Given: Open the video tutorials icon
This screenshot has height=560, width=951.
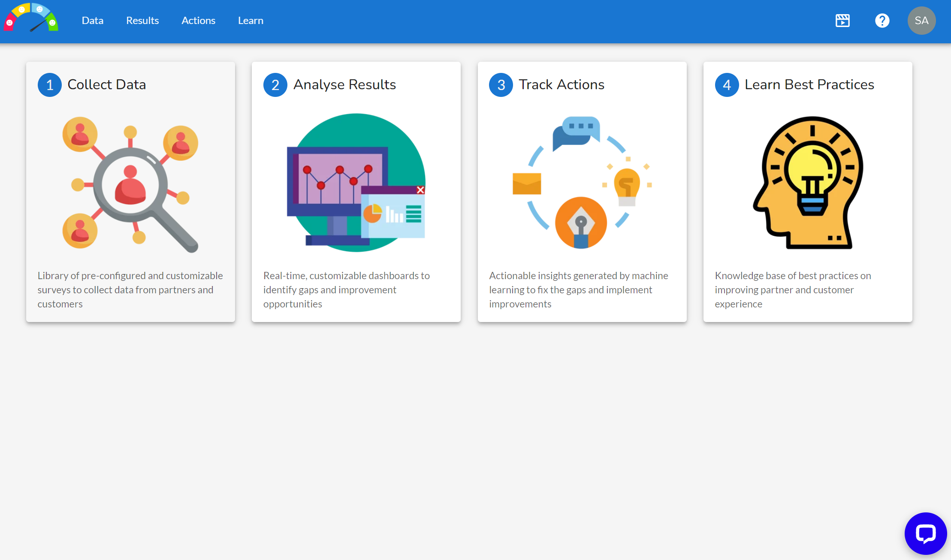Looking at the screenshot, I should pyautogui.click(x=842, y=21).
